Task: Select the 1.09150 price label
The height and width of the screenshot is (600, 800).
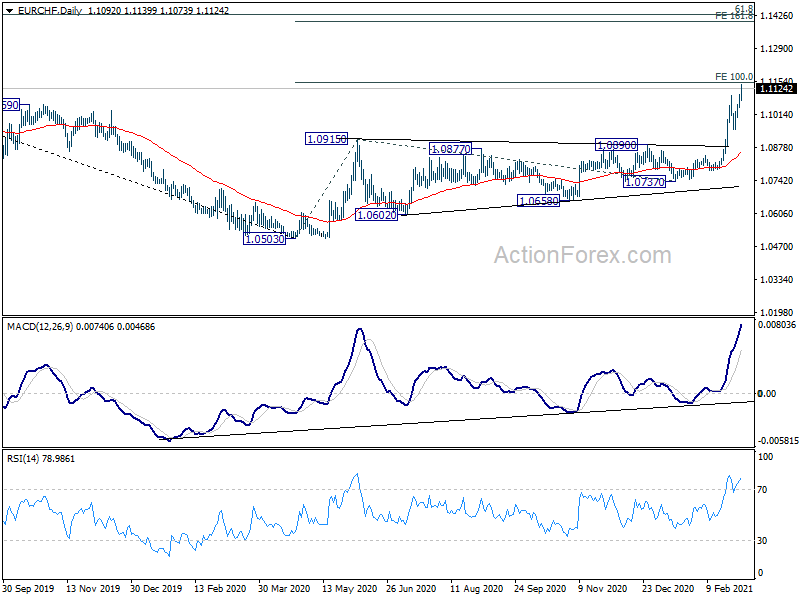Action: coord(326,139)
